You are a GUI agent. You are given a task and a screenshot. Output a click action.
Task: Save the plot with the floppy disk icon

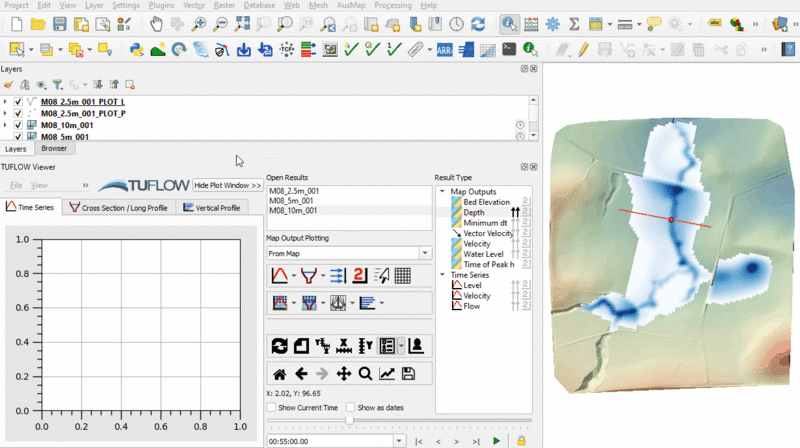(408, 374)
